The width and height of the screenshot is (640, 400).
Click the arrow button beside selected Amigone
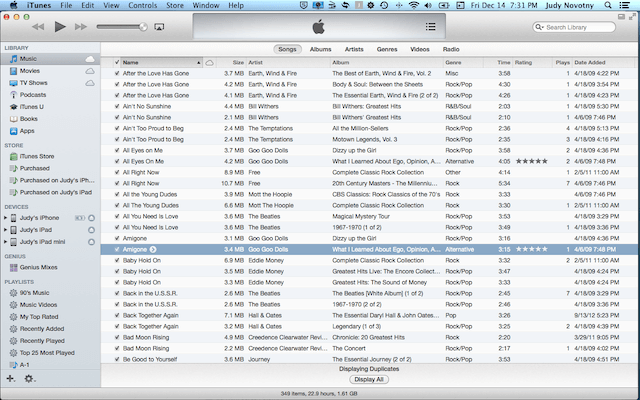(153, 249)
